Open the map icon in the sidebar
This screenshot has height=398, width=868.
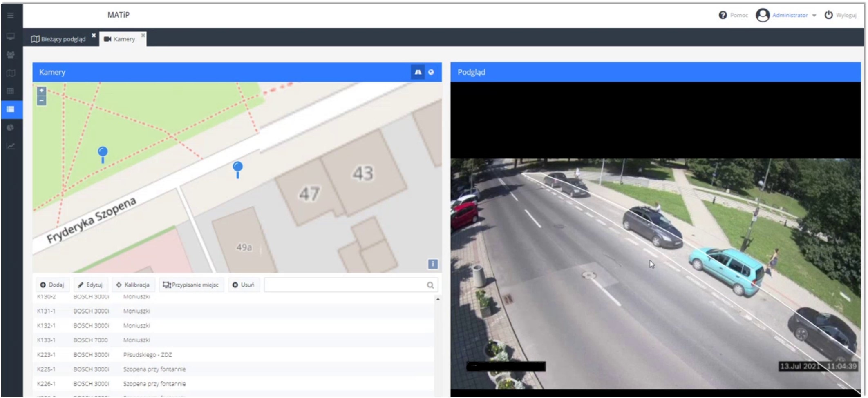pos(11,73)
